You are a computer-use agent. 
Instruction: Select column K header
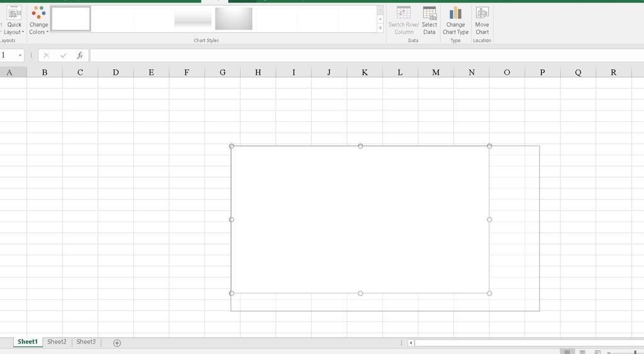[x=365, y=72]
